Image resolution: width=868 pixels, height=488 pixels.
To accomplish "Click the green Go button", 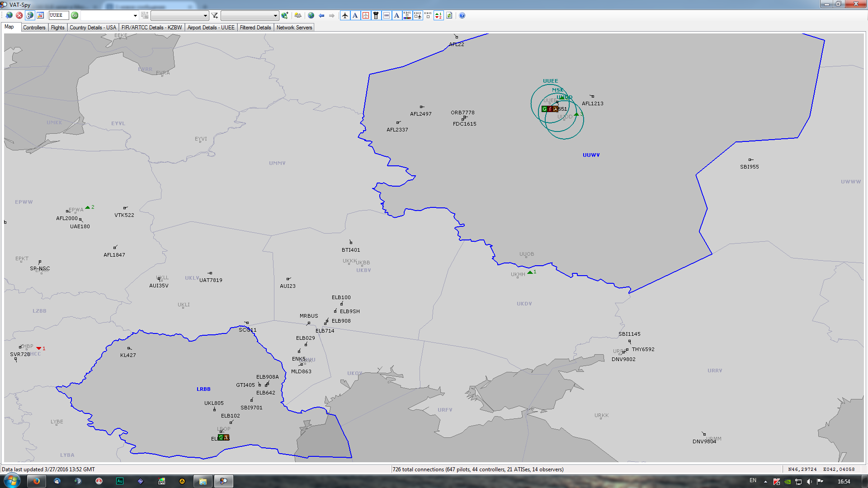I will [x=75, y=15].
